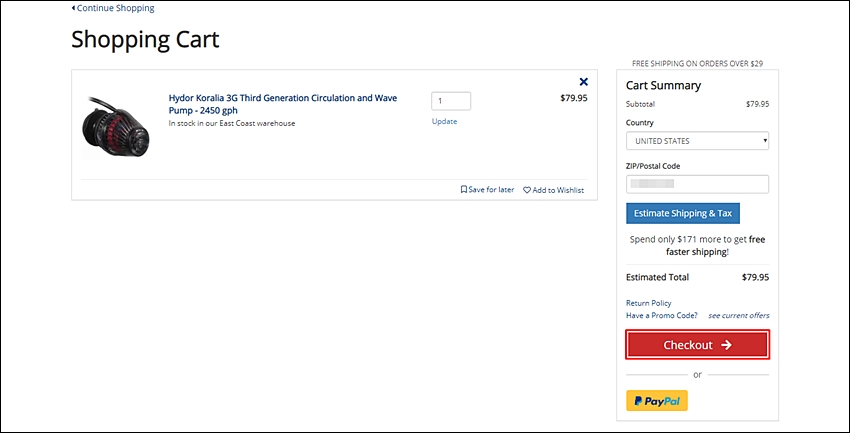
Task: Click the Spend only $171 more message
Action: tap(697, 245)
